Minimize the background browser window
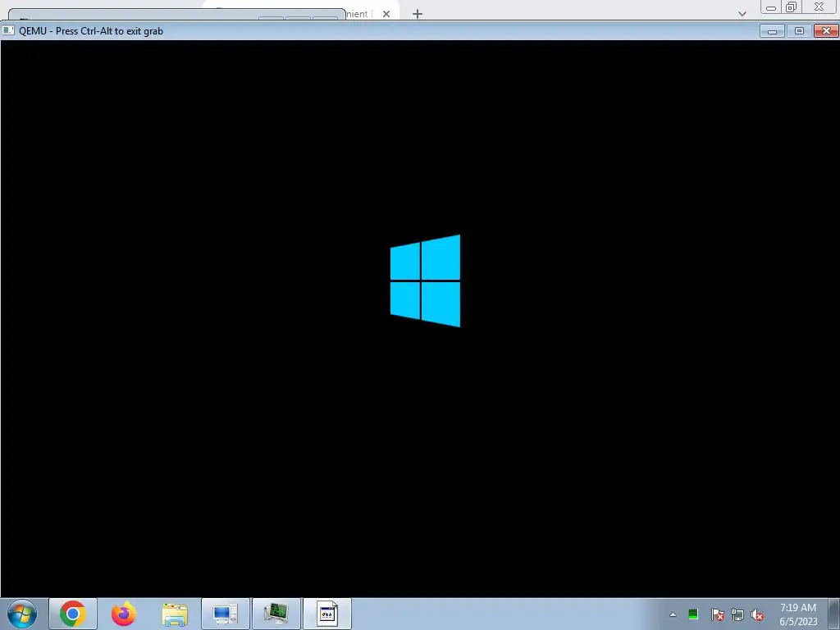840x630 pixels. click(771, 7)
